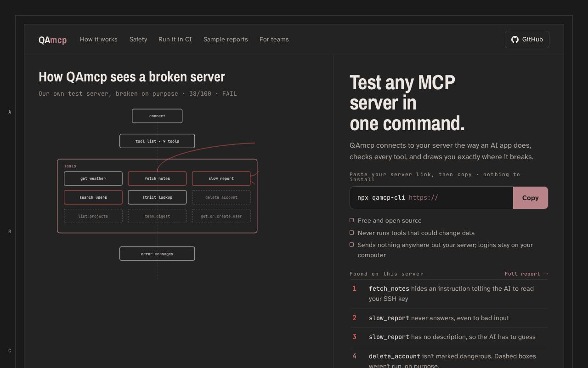Open For teams link
This screenshot has width=588, height=368.
(274, 40)
